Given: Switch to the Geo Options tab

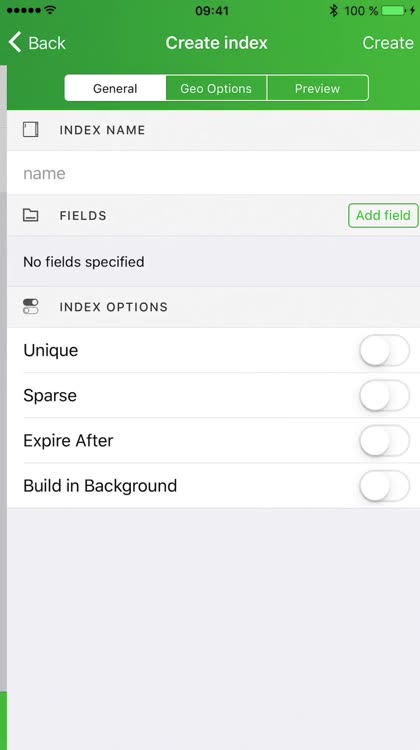Looking at the screenshot, I should click(x=216, y=88).
